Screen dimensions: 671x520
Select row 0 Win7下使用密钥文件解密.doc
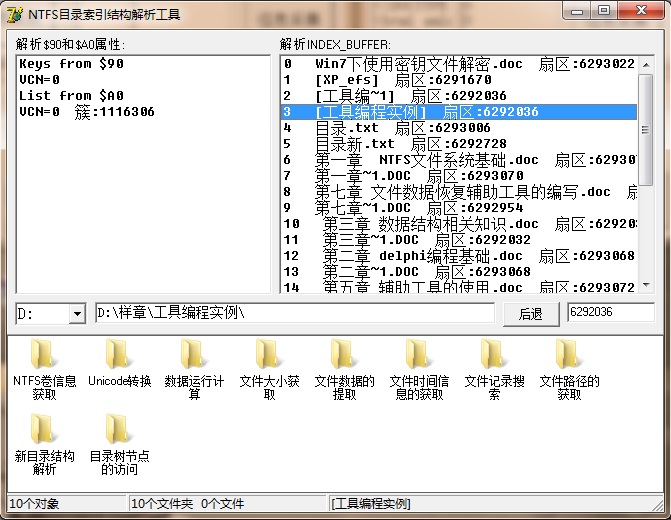[x=459, y=64]
